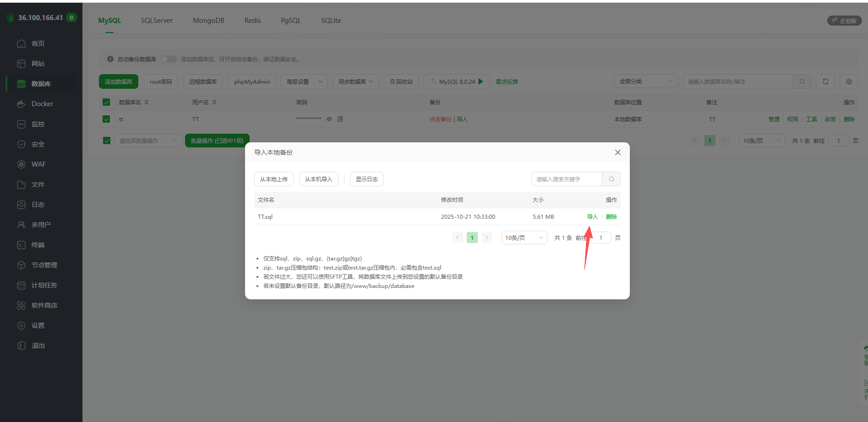Reveal the tt database password with eye icon
This screenshot has width=868, height=422.
click(x=329, y=119)
